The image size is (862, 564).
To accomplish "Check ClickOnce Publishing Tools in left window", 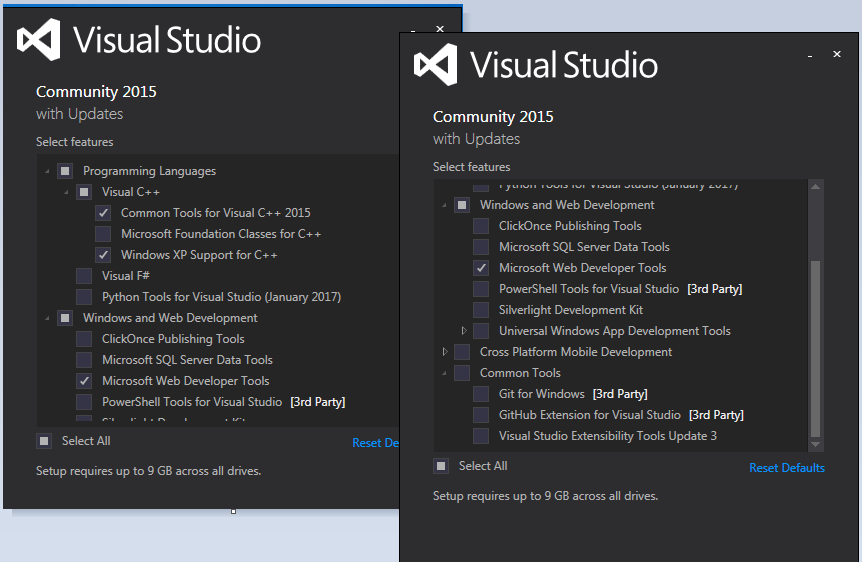I will (x=84, y=339).
